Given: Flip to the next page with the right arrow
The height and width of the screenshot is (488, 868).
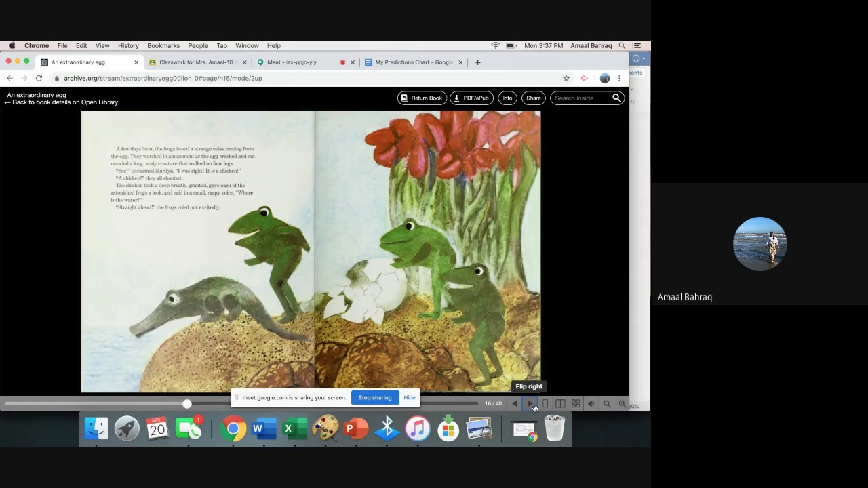Looking at the screenshot, I should click(530, 404).
